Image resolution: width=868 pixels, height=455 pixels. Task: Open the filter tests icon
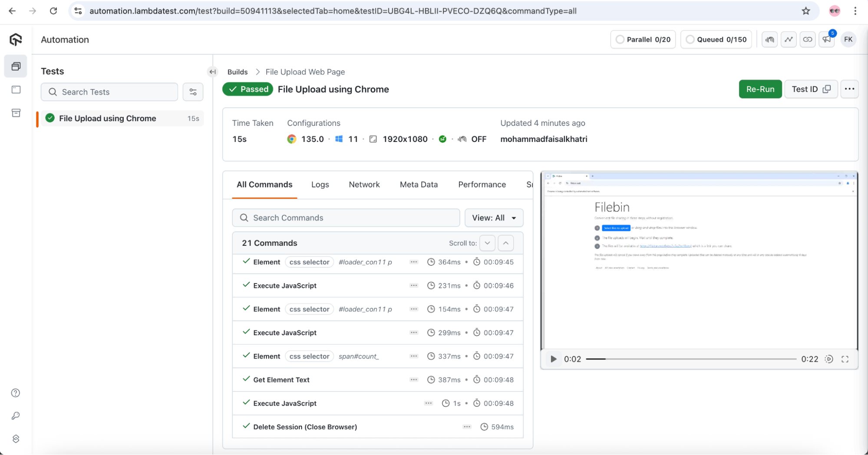tap(193, 92)
